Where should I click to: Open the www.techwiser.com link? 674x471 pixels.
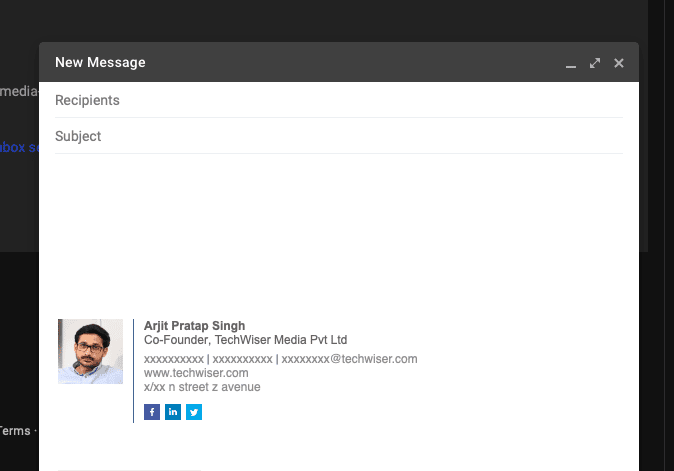(x=196, y=373)
